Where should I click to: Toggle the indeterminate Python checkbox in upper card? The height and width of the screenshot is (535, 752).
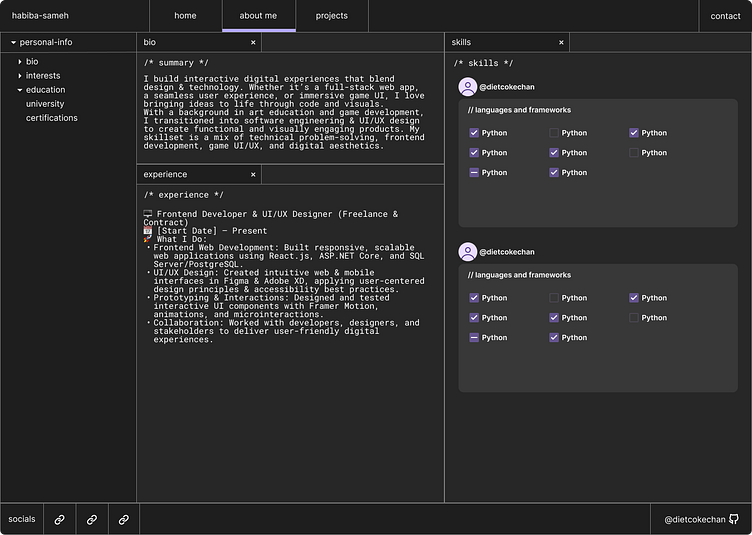[x=474, y=173]
